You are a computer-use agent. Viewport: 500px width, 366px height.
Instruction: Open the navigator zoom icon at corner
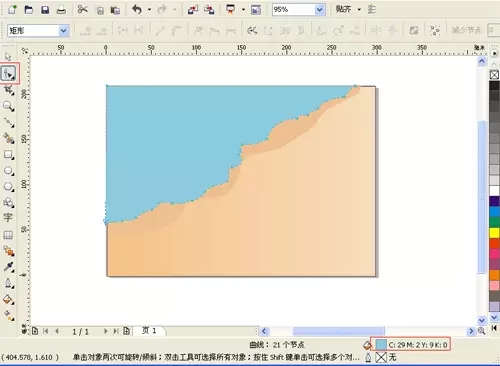[481, 331]
